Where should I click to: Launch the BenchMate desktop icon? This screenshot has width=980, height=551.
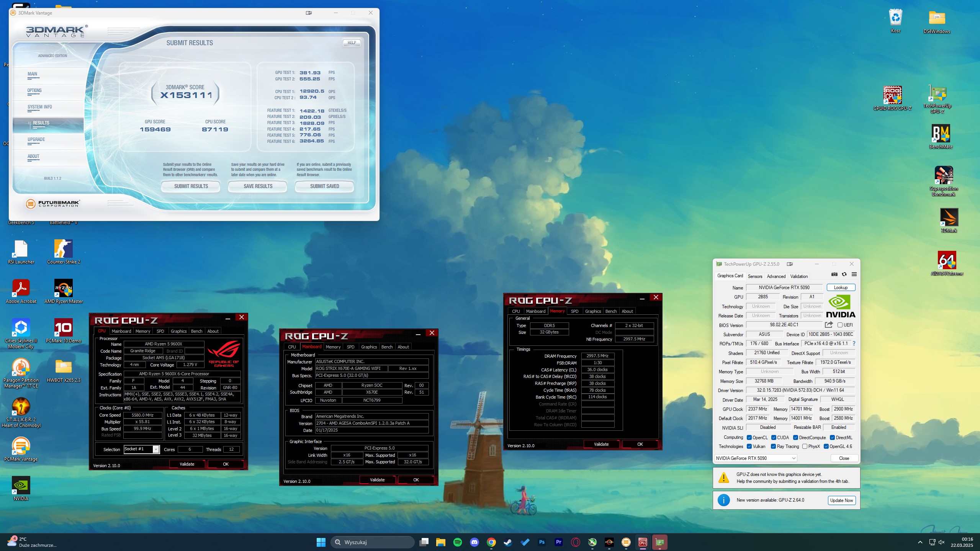coord(941,137)
